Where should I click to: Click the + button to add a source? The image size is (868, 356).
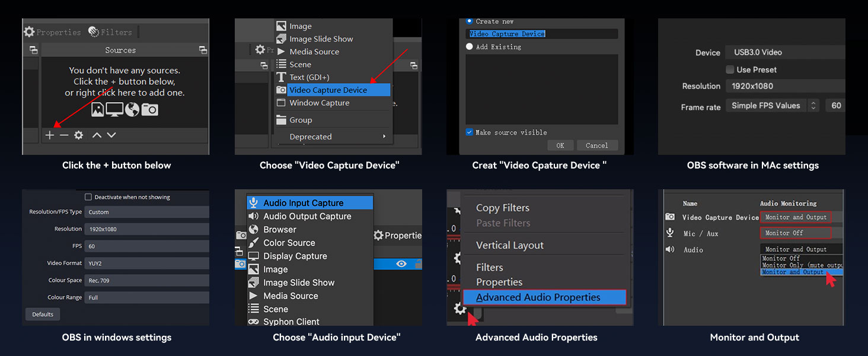point(50,135)
